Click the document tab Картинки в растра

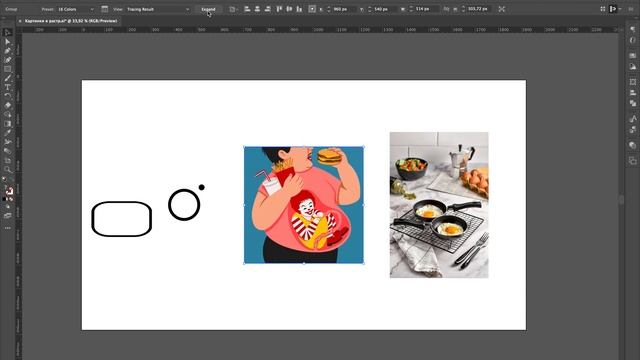click(71, 21)
